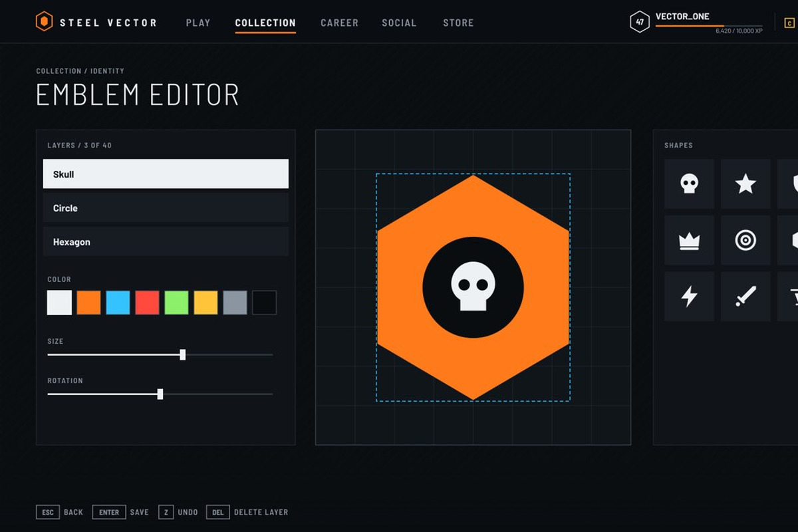Pick the green color swatch
Image resolution: width=798 pixels, height=532 pixels.
pos(176,303)
